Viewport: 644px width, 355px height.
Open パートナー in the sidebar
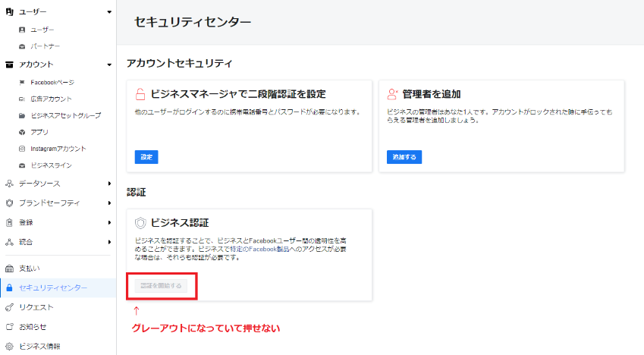[x=46, y=46]
